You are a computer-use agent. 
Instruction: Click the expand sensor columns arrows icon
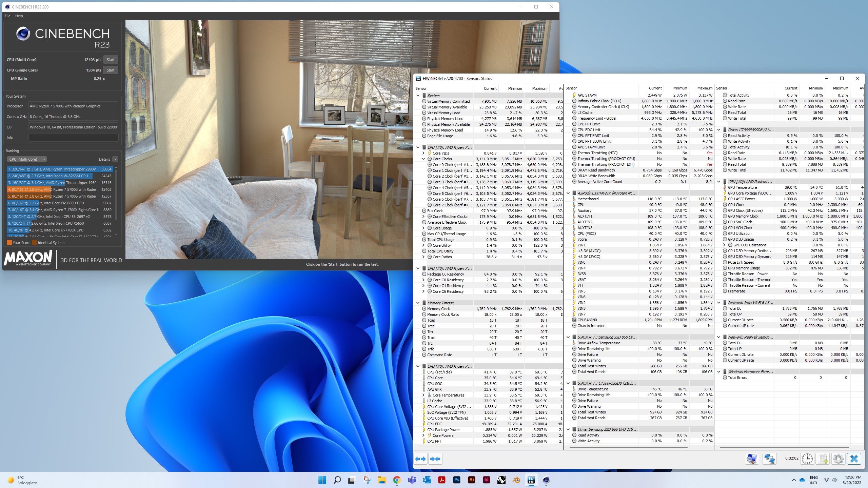pos(420,459)
